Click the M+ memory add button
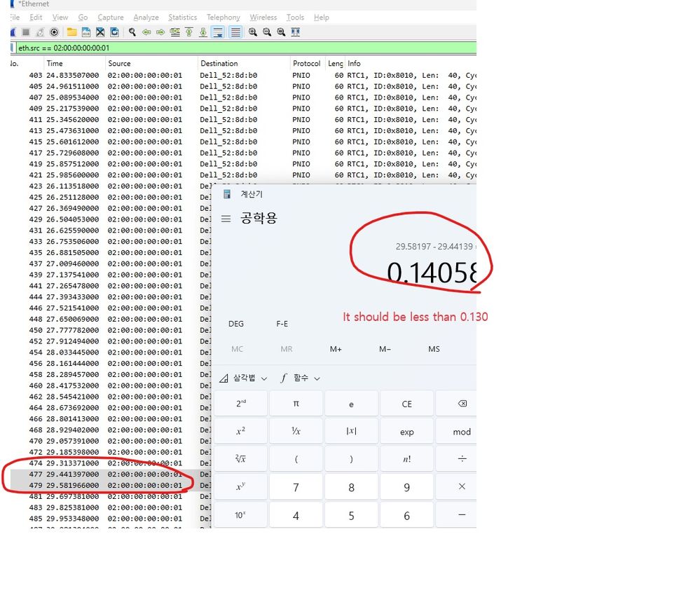Image resolution: width=700 pixels, height=616 pixels. pyautogui.click(x=336, y=349)
